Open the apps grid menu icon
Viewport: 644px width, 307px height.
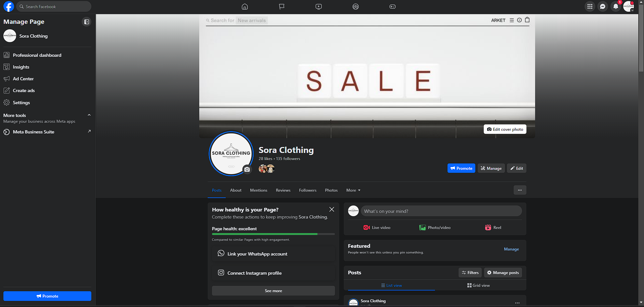590,6
